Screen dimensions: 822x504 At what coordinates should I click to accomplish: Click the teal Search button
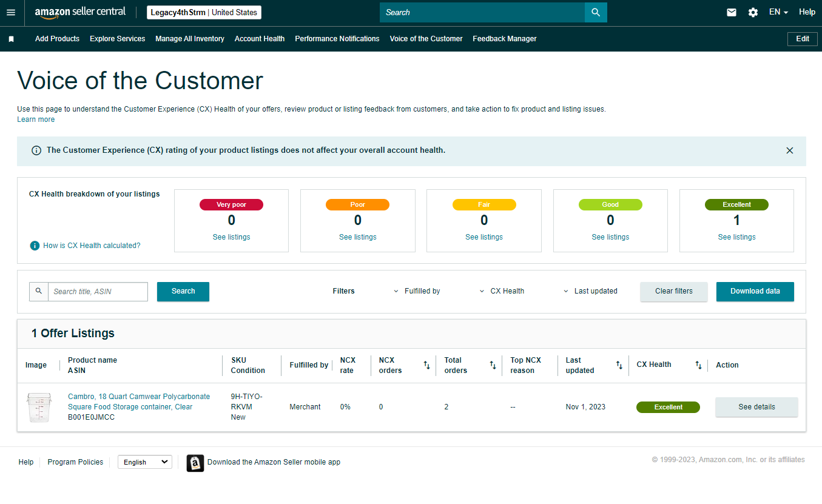click(x=183, y=292)
